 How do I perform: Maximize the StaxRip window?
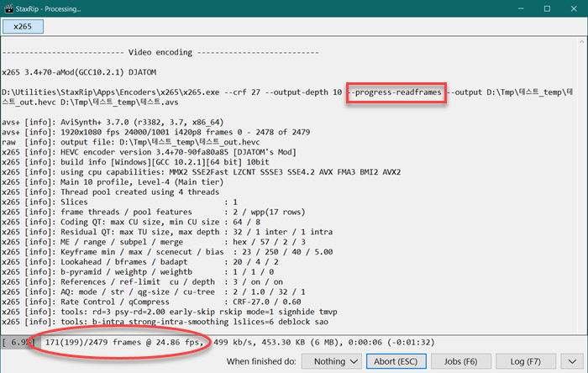(x=547, y=8)
